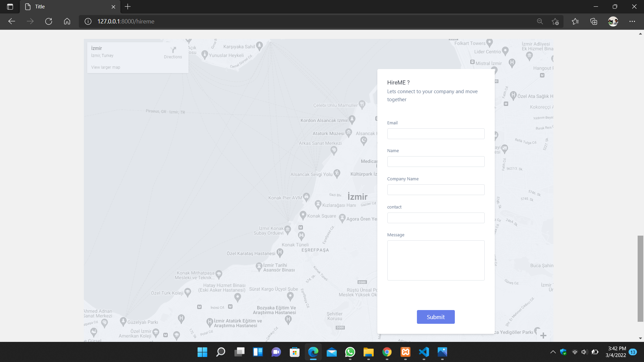Open the browser Home icon
The image size is (644, 362).
tap(67, 21)
